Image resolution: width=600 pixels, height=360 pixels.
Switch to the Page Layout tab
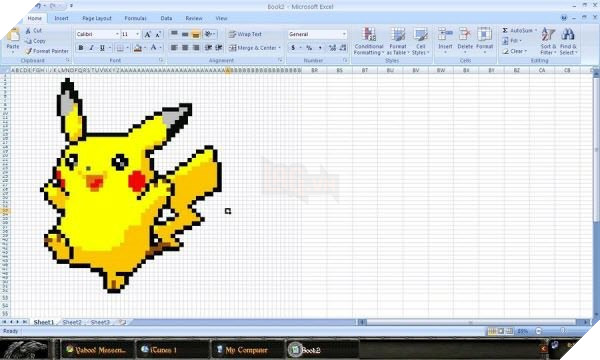click(97, 18)
